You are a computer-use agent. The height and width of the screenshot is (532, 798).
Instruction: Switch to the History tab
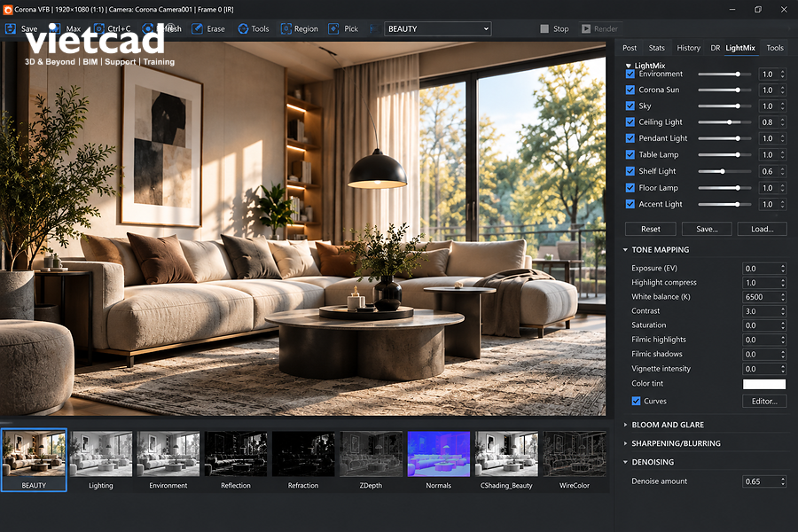tap(689, 48)
